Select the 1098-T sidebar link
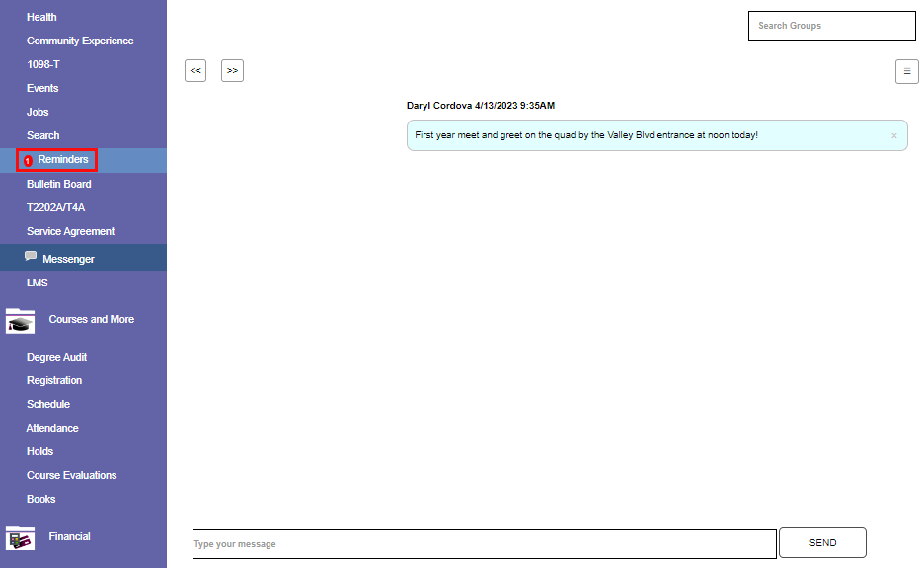Viewport: 924px width, 568px height. 43,64
